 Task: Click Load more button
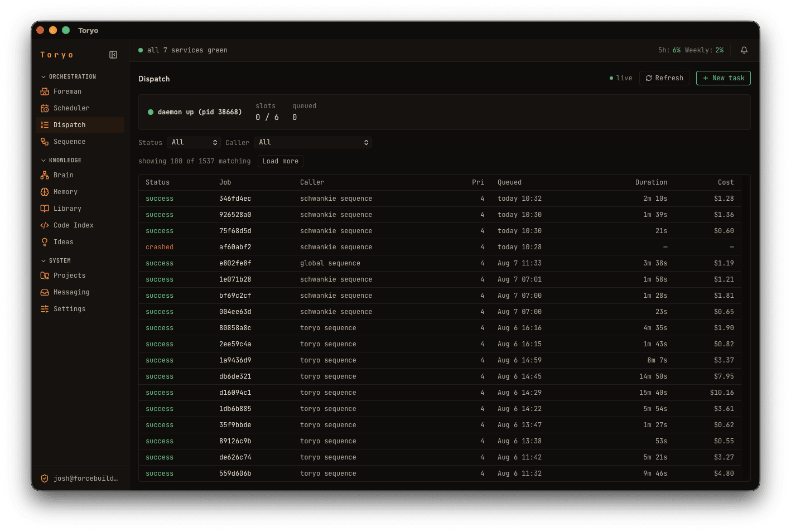coord(281,161)
